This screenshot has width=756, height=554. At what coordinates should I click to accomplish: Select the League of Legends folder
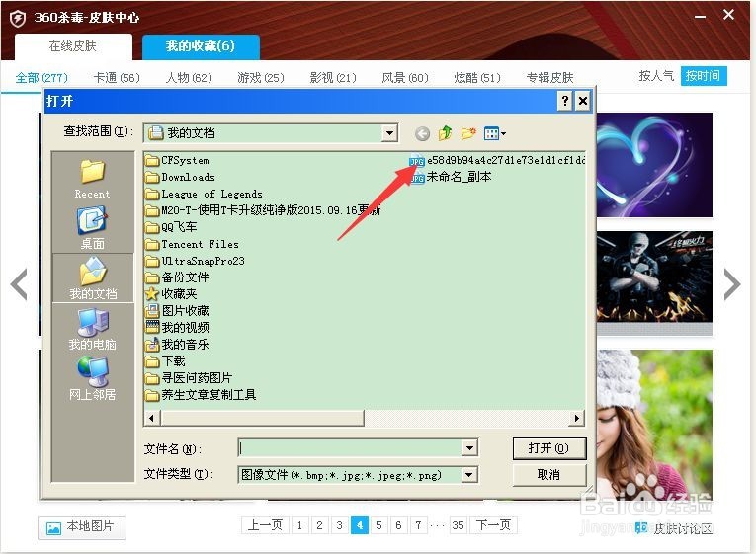(204, 195)
